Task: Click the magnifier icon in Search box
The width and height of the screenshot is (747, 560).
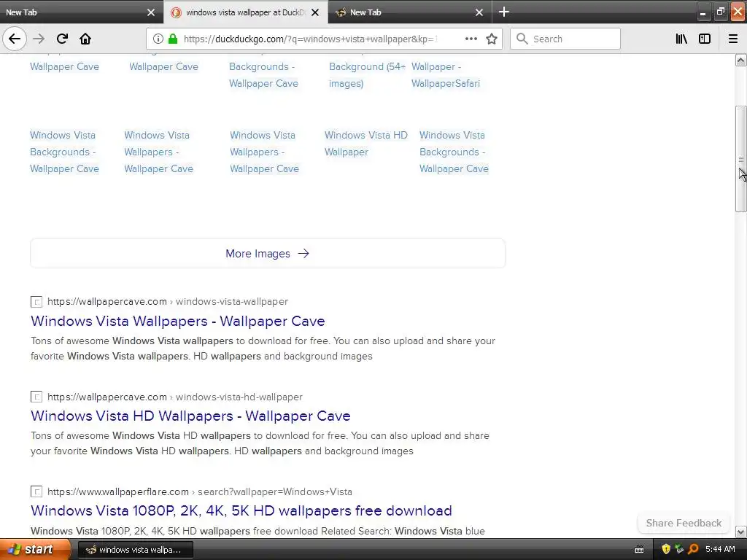Action: click(x=522, y=39)
